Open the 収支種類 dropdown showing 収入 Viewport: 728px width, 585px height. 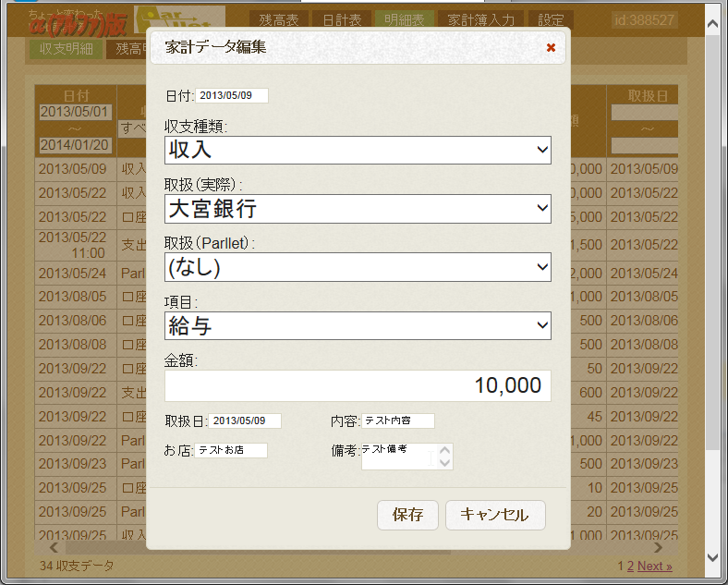[x=358, y=150]
